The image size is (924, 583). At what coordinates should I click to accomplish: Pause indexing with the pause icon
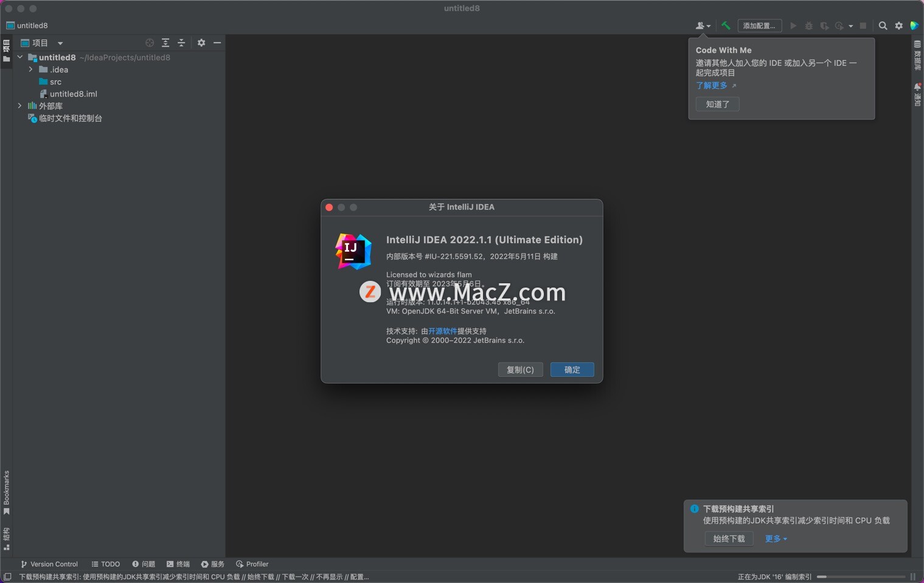[x=913, y=577]
